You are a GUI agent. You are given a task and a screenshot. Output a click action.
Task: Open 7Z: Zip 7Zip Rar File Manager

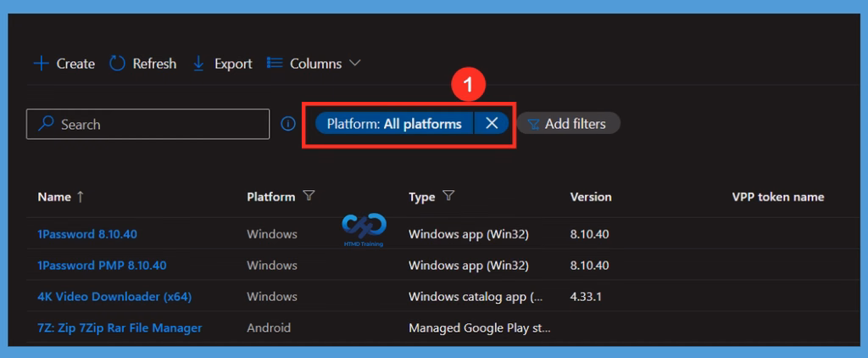coord(120,328)
